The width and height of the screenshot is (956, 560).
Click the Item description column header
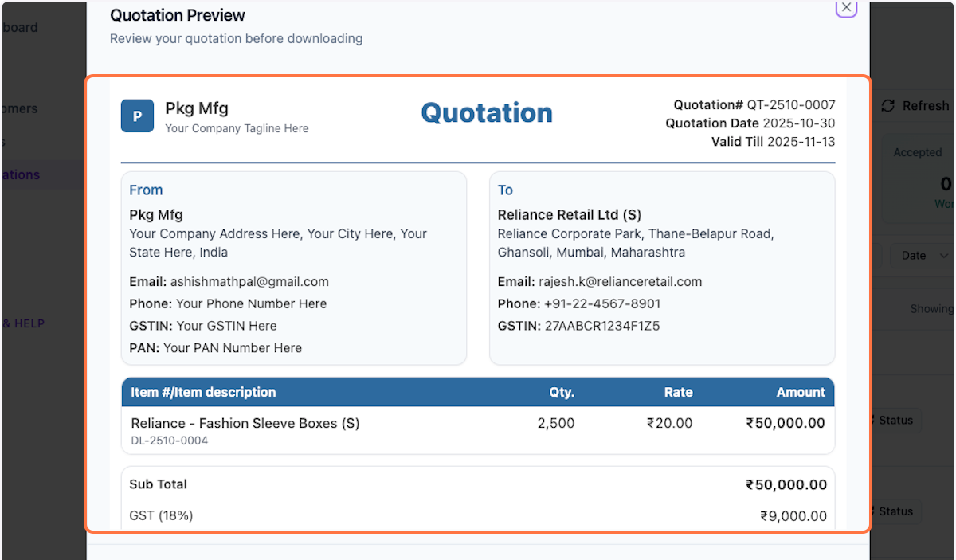[x=203, y=392]
